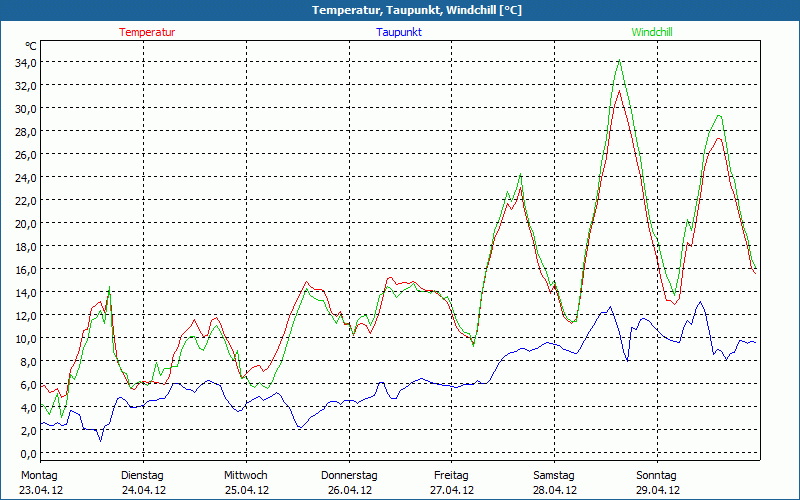The width and height of the screenshot is (800, 500).
Task: Click the Sonntag day label
Action: point(657,476)
